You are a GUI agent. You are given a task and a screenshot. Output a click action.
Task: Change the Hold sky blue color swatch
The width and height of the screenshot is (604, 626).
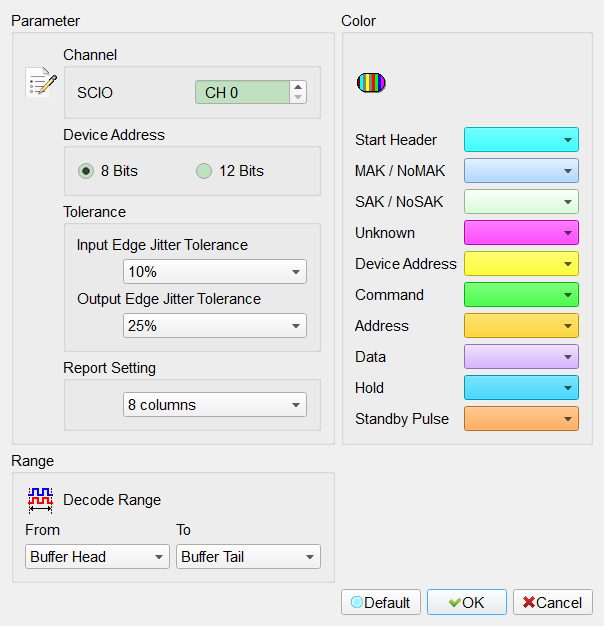coord(521,387)
